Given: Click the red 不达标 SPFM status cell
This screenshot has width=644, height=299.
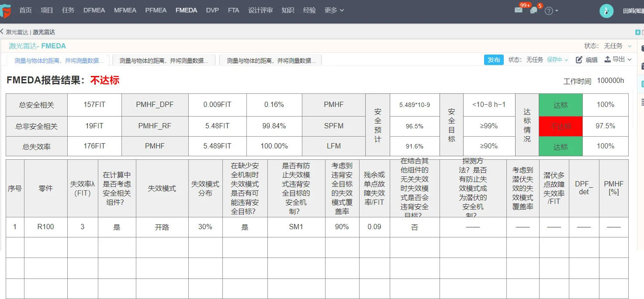Looking at the screenshot, I should 561,126.
